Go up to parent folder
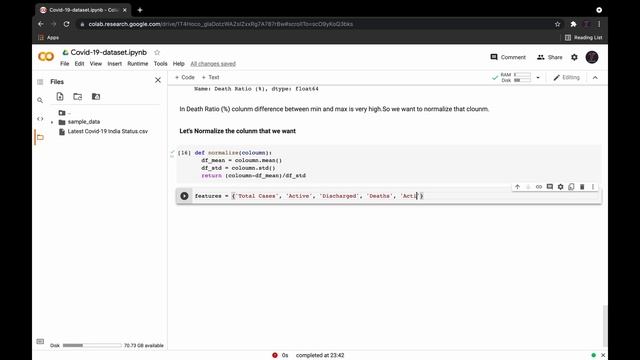The image size is (640, 360). (x=64, y=113)
